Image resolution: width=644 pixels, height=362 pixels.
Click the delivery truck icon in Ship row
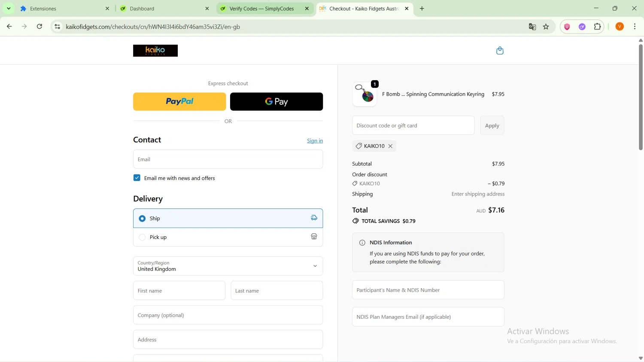click(x=314, y=218)
